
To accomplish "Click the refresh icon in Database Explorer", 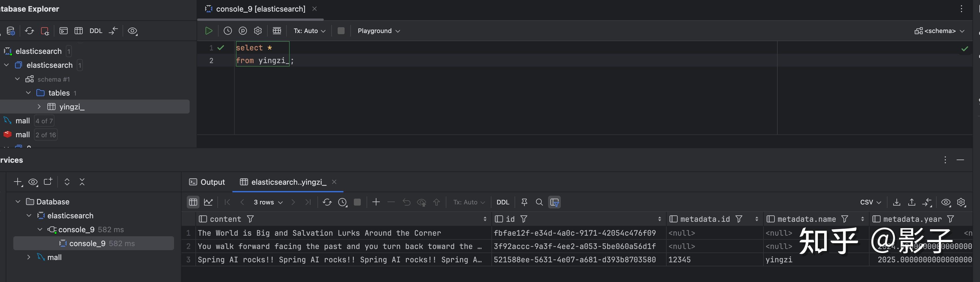I will click(29, 31).
